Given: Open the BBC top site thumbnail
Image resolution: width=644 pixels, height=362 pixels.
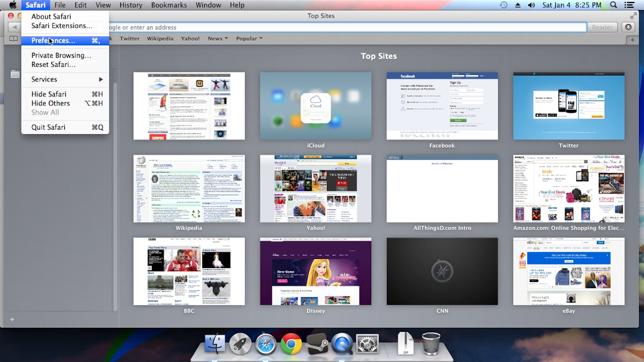Looking at the screenshot, I should coord(189,271).
